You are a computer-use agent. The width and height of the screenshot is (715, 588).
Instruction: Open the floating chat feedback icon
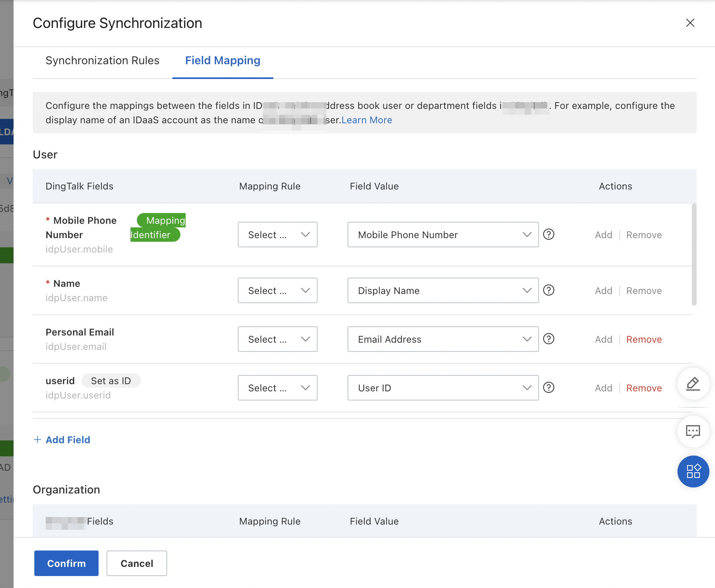pyautogui.click(x=693, y=431)
